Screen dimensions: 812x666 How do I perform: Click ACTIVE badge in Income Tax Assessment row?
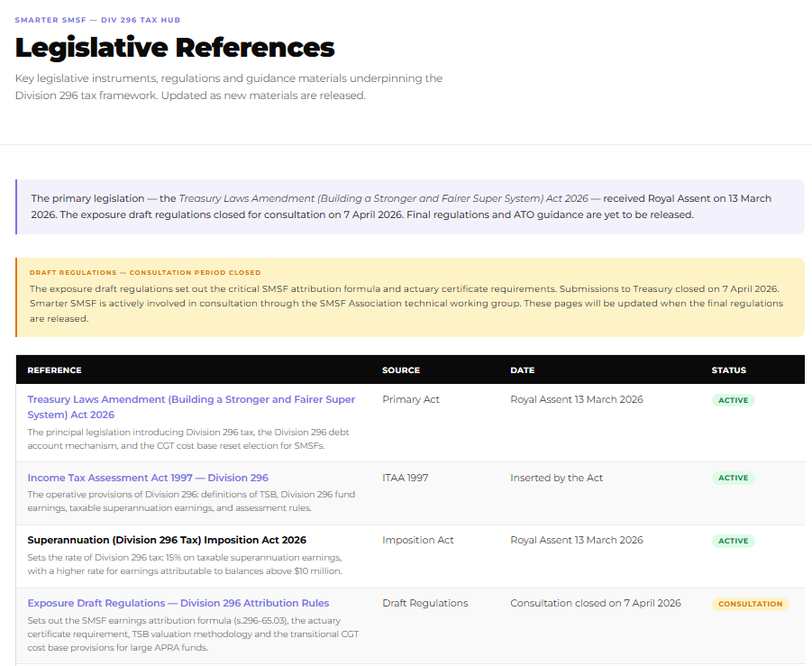(x=733, y=478)
